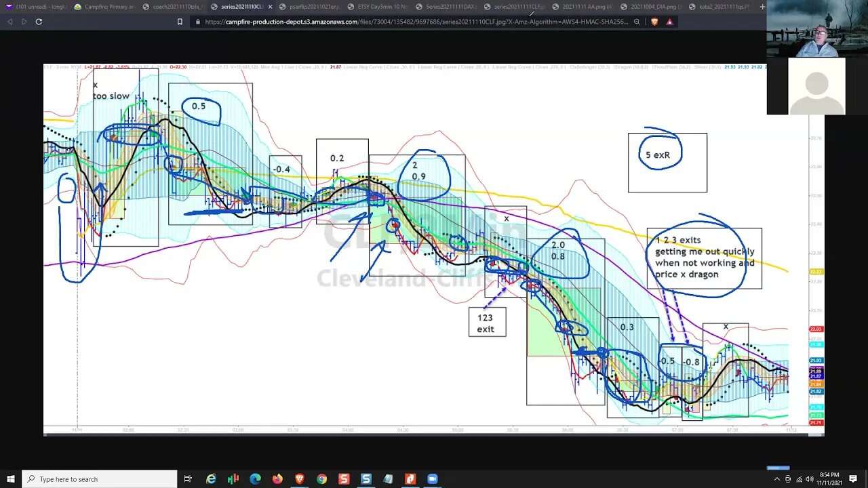Switch to the '(101 unread)' mail tab

click(36, 7)
